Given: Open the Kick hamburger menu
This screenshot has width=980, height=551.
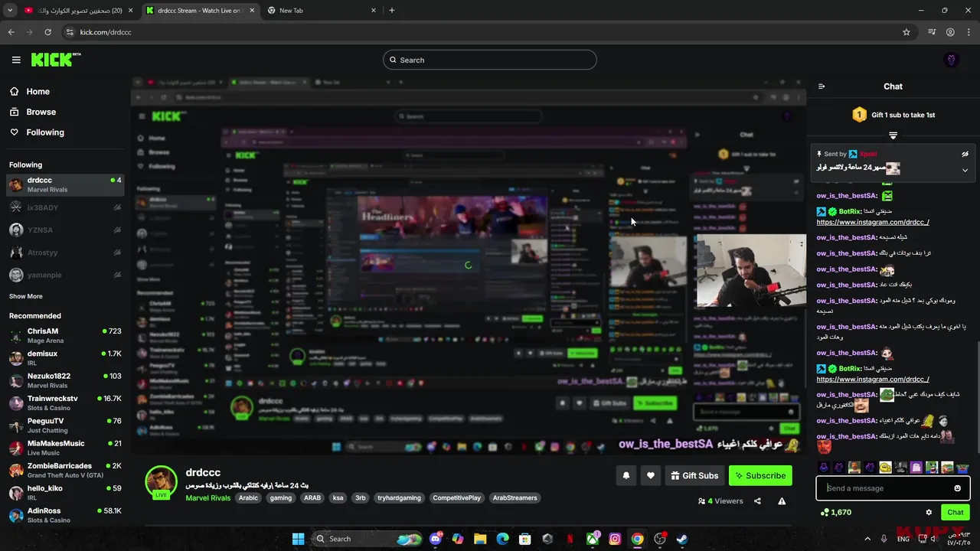Looking at the screenshot, I should tap(16, 60).
